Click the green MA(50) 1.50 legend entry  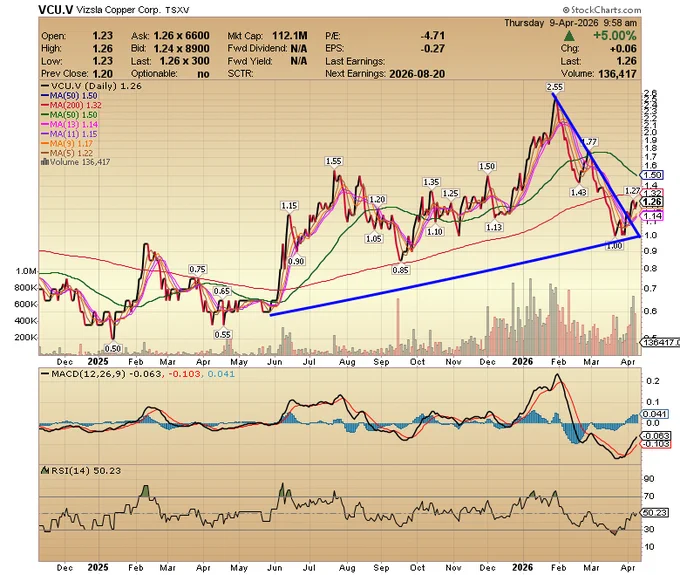point(69,114)
